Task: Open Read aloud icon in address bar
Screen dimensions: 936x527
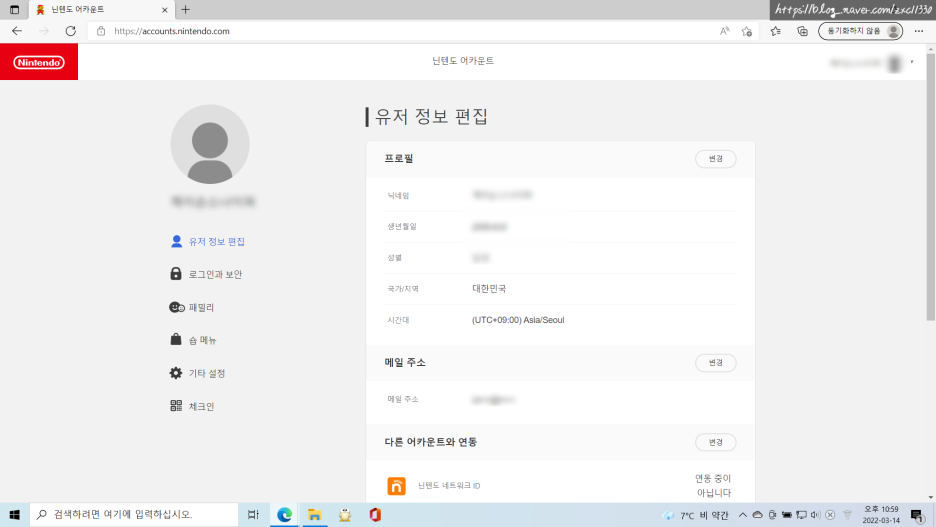Action: point(724,31)
